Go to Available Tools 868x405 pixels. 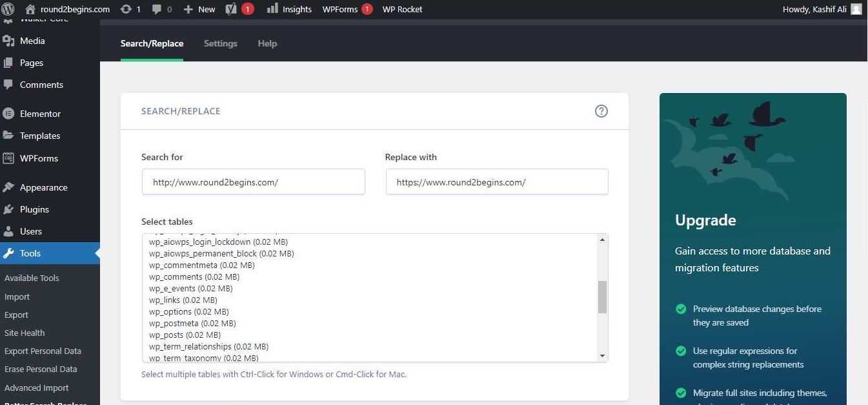tap(32, 278)
